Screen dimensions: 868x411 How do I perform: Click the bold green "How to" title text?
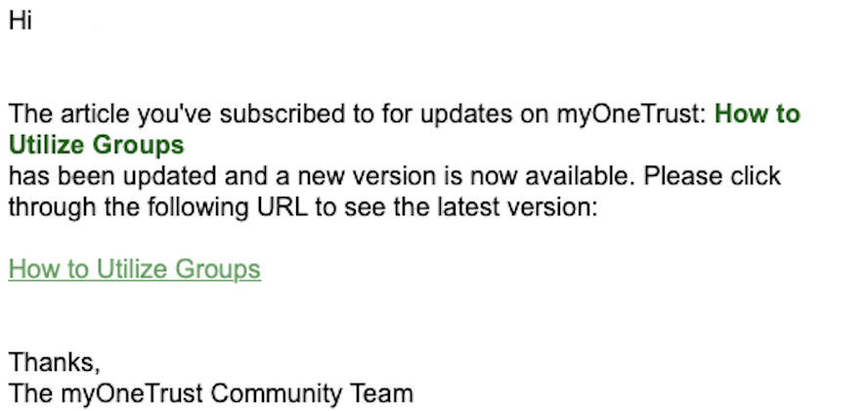pos(758,114)
